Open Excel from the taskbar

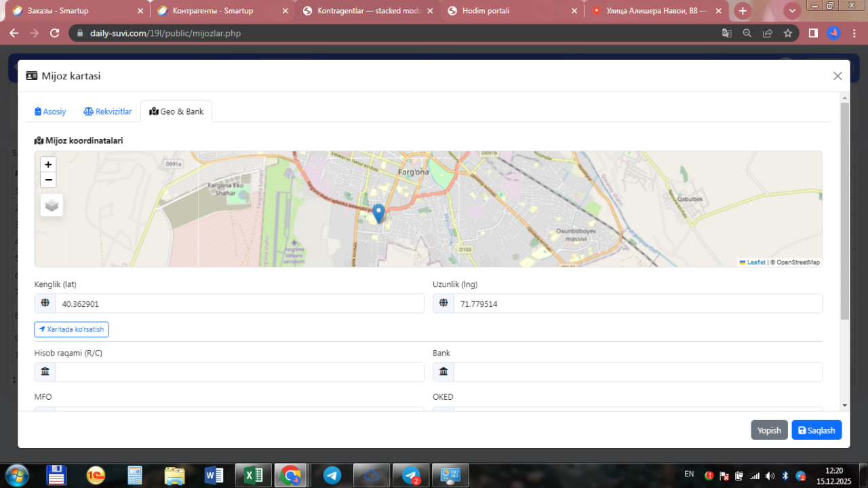click(x=254, y=476)
